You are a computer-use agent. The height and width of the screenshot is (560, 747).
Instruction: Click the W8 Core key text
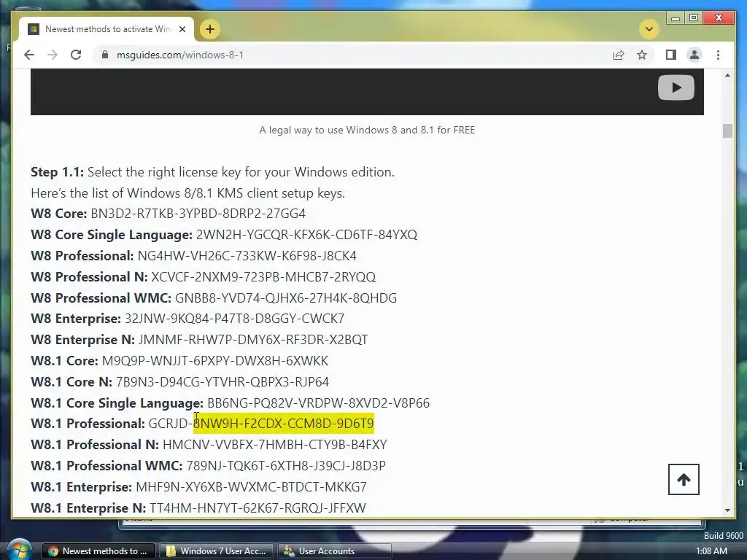point(198,214)
